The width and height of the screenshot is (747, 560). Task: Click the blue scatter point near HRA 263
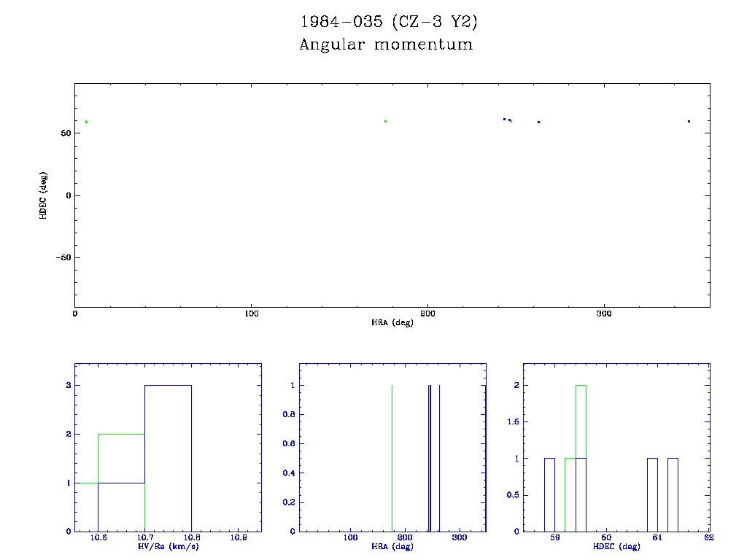coord(538,122)
